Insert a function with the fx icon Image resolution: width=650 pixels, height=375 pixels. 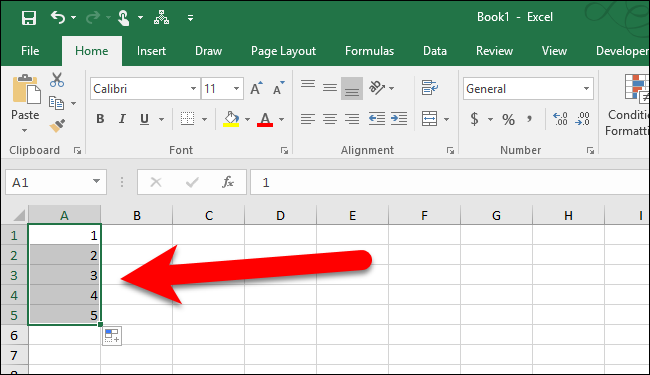coord(228,182)
